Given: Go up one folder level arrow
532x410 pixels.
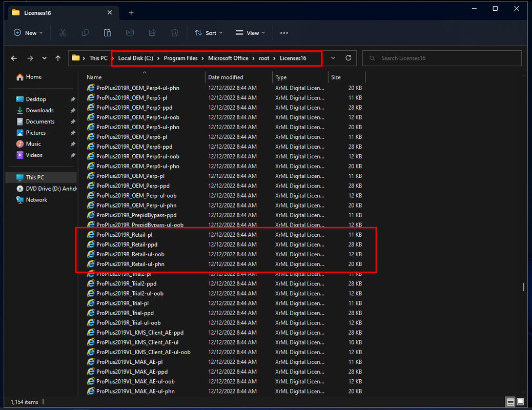Looking at the screenshot, I should (58, 58).
